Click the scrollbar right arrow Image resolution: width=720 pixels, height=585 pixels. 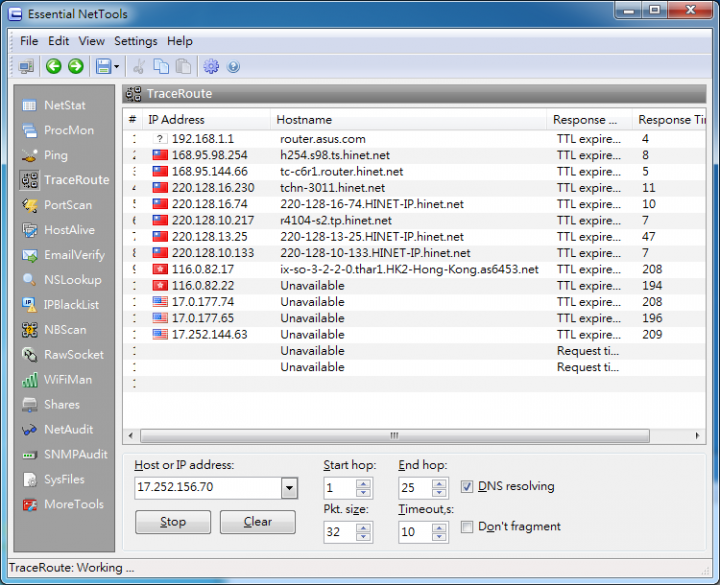tap(698, 435)
